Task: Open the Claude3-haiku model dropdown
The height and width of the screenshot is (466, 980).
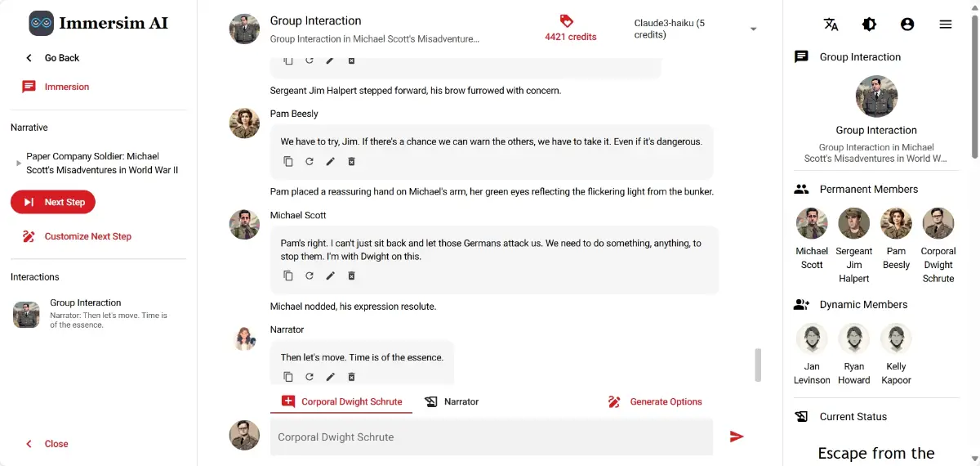Action: 753,29
